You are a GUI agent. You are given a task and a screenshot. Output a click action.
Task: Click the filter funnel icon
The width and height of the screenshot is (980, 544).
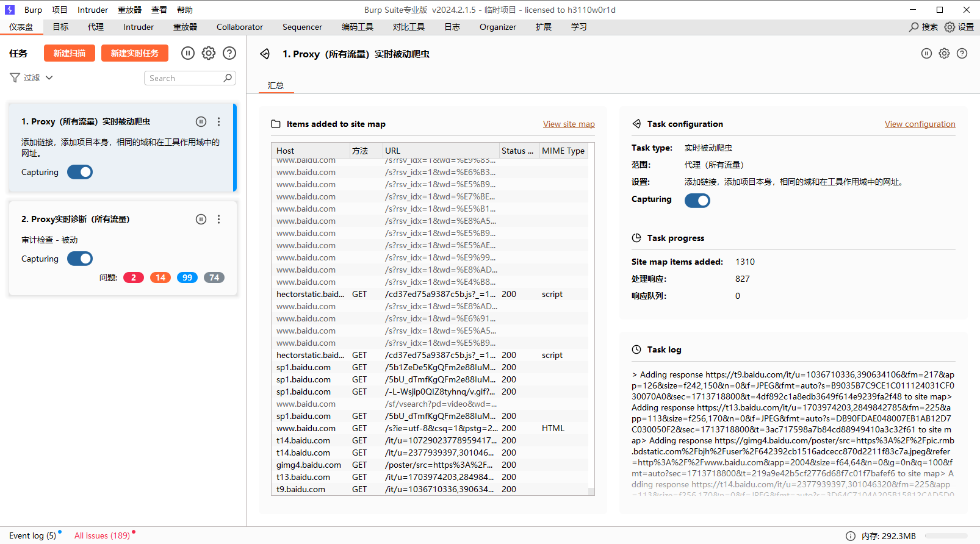(15, 77)
